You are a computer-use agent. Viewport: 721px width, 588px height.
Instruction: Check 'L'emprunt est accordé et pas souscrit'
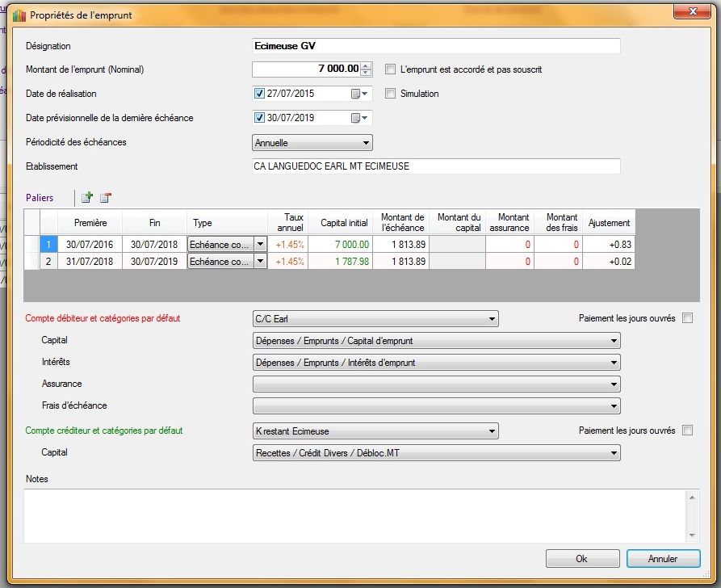[x=391, y=69]
